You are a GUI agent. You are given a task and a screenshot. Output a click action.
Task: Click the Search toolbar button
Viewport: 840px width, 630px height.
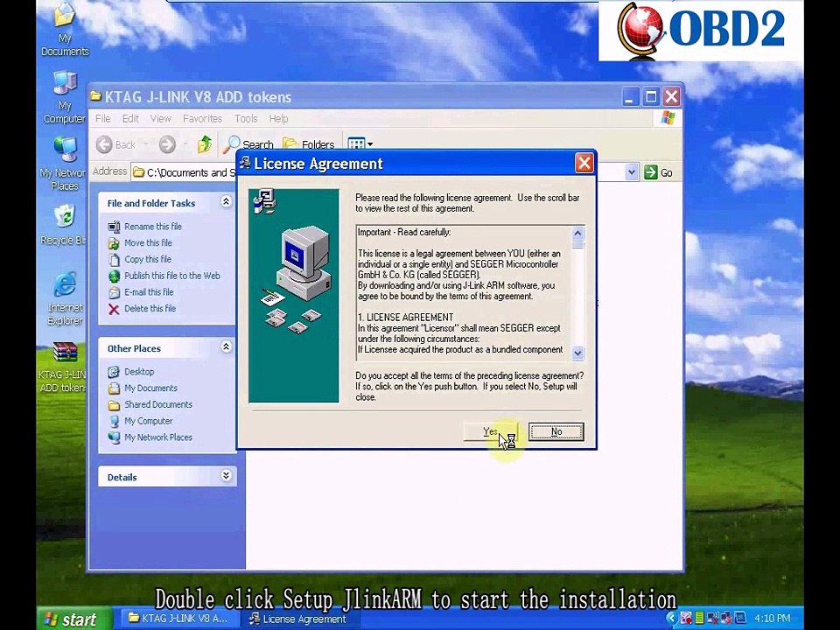click(248, 144)
